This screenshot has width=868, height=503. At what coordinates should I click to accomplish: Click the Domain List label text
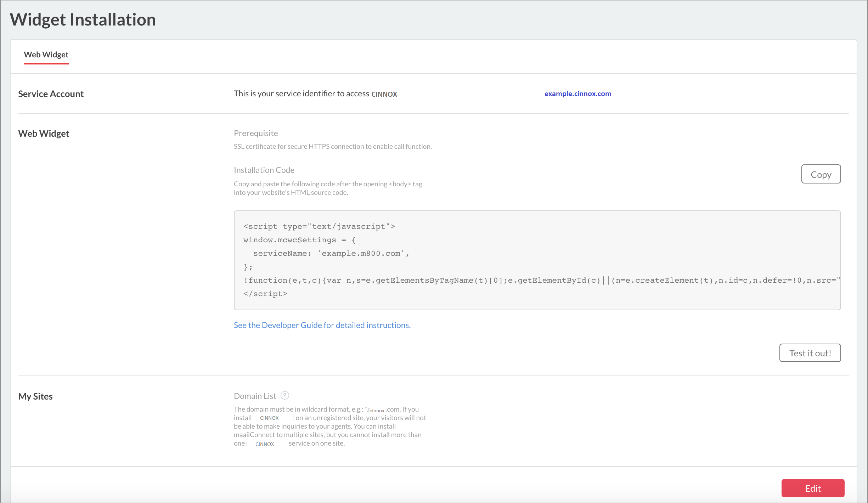coord(255,396)
